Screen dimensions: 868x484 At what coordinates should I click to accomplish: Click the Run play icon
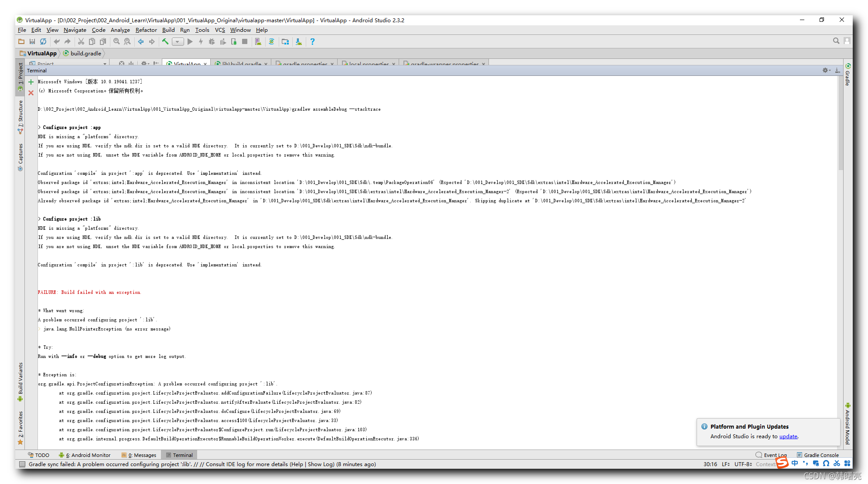coord(190,41)
